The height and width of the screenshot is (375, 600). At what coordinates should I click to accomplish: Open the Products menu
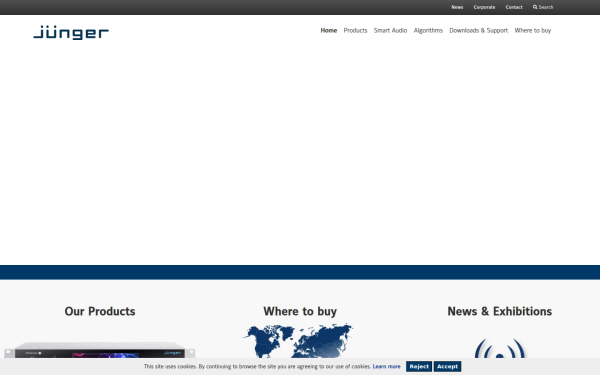(355, 30)
